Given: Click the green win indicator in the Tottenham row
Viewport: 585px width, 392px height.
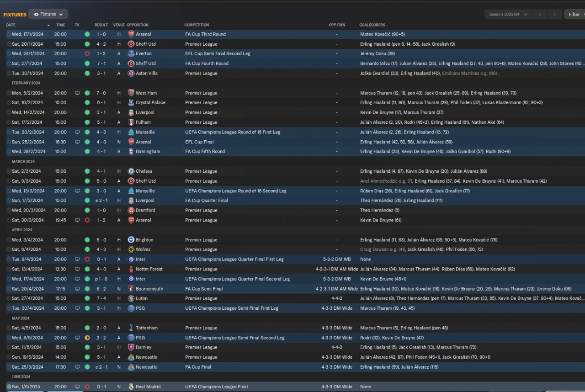Looking at the screenshot, I should [x=87, y=328].
